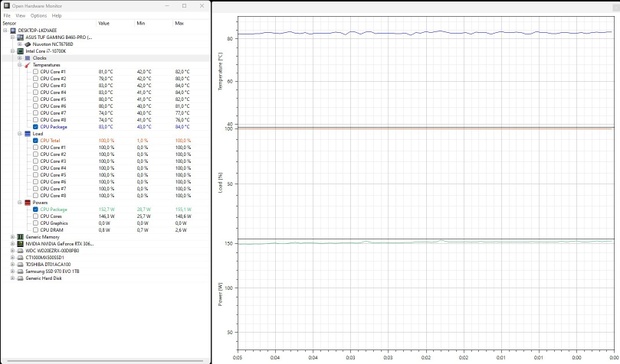Viewport: 620px width, 364px height.
Task: Collapse the Temperatures group
Action: [x=20, y=65]
